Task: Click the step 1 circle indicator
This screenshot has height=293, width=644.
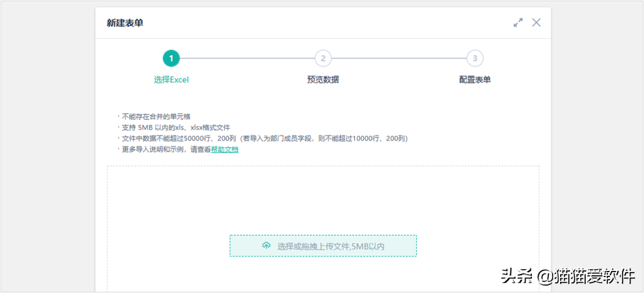Action: tap(171, 58)
